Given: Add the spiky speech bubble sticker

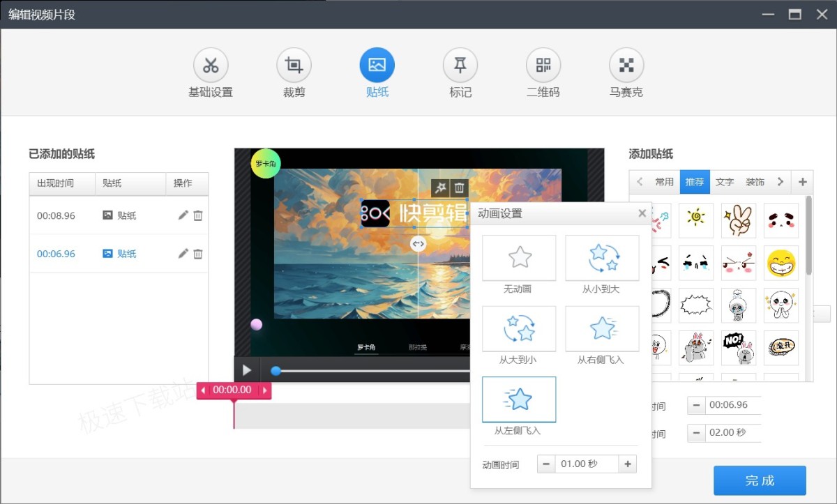Looking at the screenshot, I should click(x=696, y=306).
